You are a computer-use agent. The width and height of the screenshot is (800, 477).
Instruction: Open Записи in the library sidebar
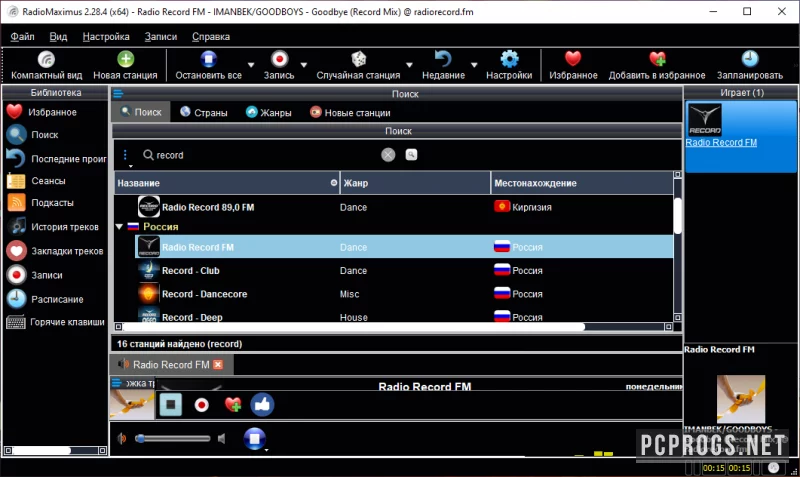(35, 274)
